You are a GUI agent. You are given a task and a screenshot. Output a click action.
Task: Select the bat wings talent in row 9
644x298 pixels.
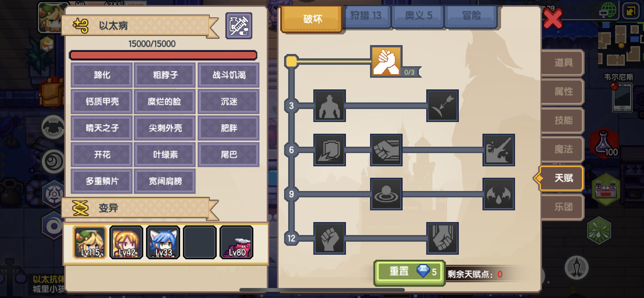tap(498, 194)
